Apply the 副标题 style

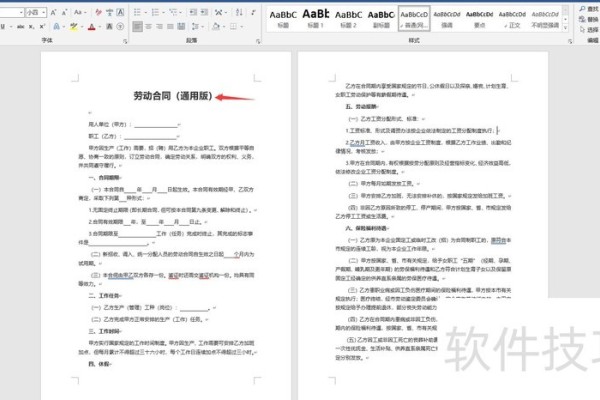click(x=381, y=19)
